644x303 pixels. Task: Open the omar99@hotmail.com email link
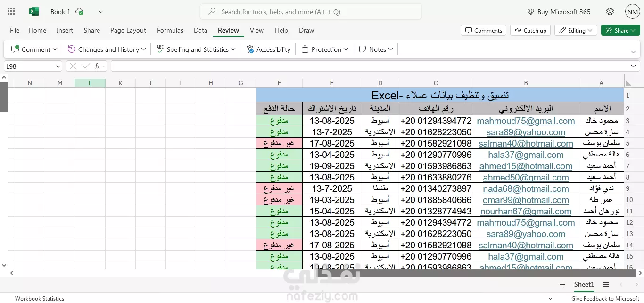526,200
